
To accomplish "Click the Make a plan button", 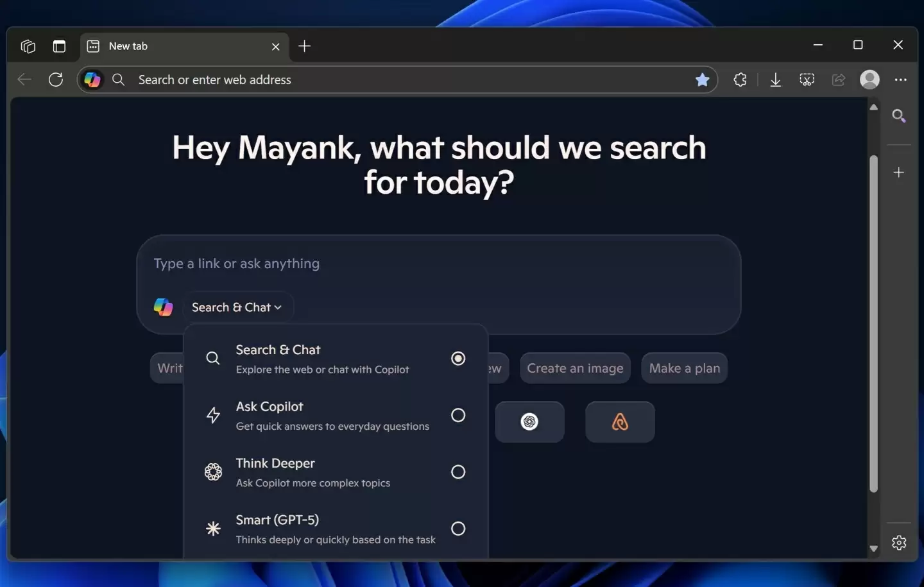I will (x=684, y=368).
